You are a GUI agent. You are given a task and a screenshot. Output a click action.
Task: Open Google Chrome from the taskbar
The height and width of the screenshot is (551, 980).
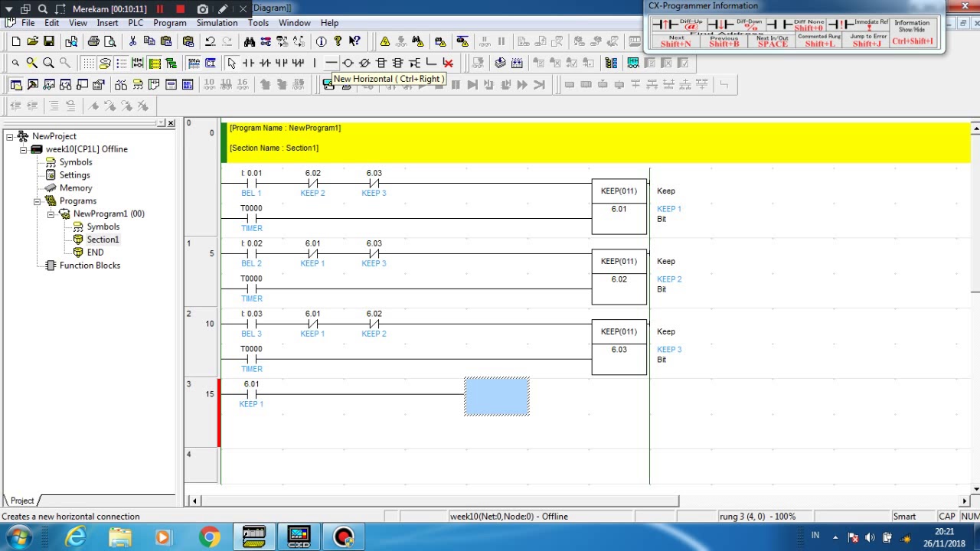[x=209, y=537]
